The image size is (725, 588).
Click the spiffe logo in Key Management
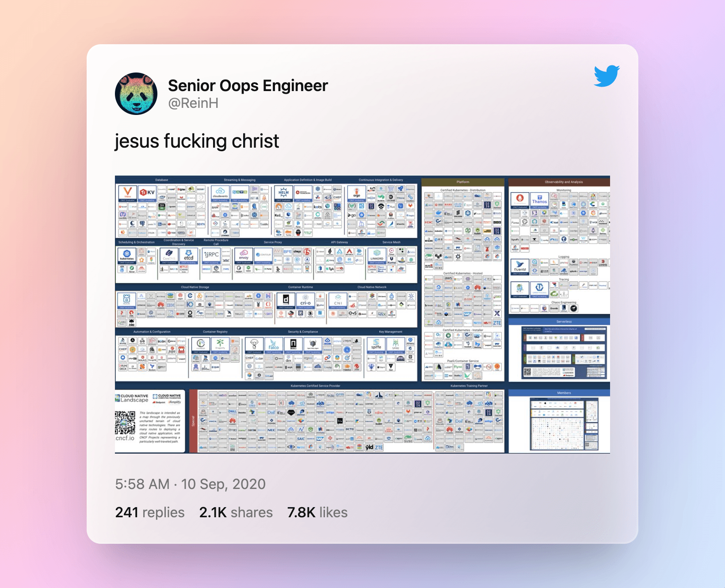click(x=376, y=346)
